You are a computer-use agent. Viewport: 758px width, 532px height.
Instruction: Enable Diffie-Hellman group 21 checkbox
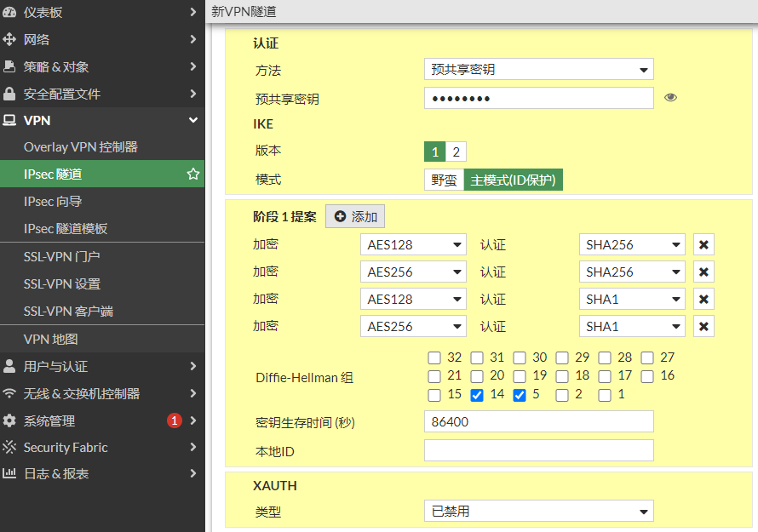pos(434,376)
